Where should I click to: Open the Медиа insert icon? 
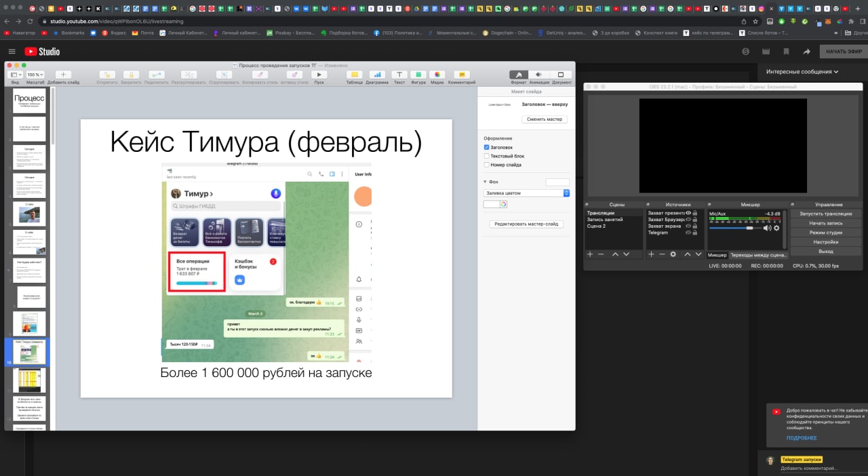point(437,75)
